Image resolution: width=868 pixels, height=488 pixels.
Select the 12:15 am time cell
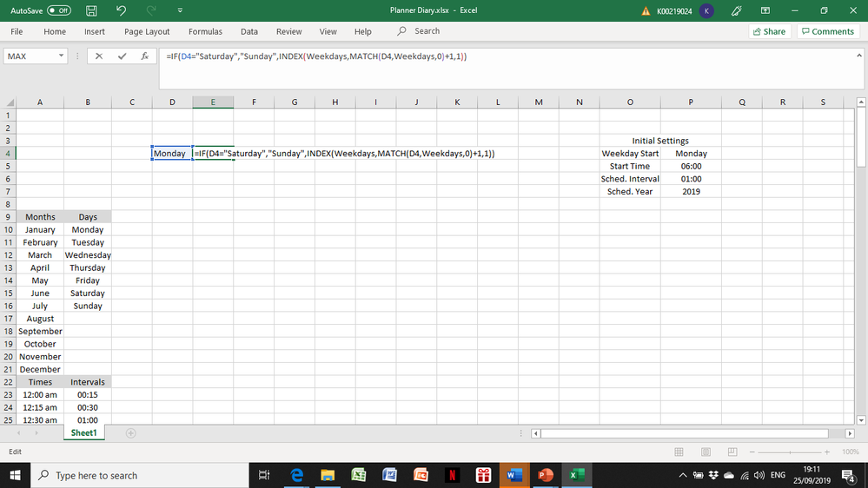[x=40, y=408]
